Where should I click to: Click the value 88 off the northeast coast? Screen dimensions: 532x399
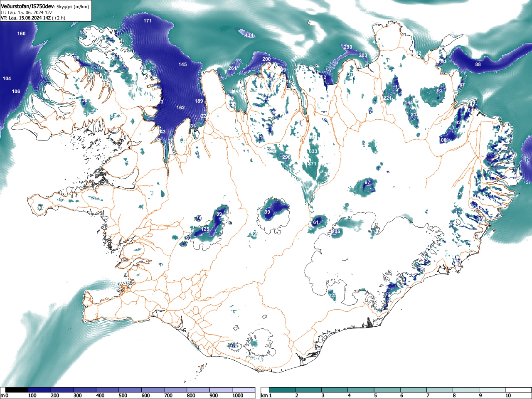click(478, 64)
